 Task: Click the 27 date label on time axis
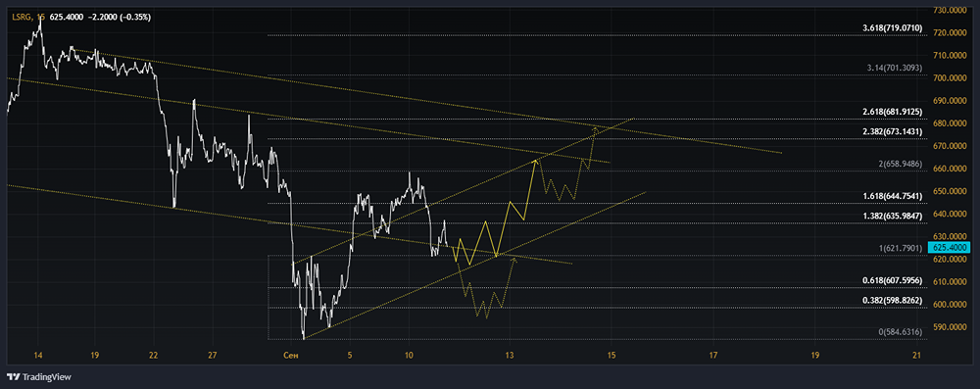(213, 356)
